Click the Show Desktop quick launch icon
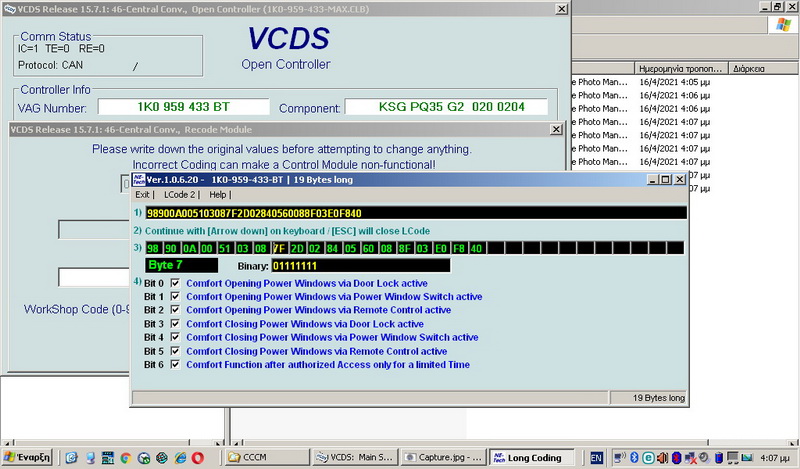800x469 pixels. tap(90, 458)
